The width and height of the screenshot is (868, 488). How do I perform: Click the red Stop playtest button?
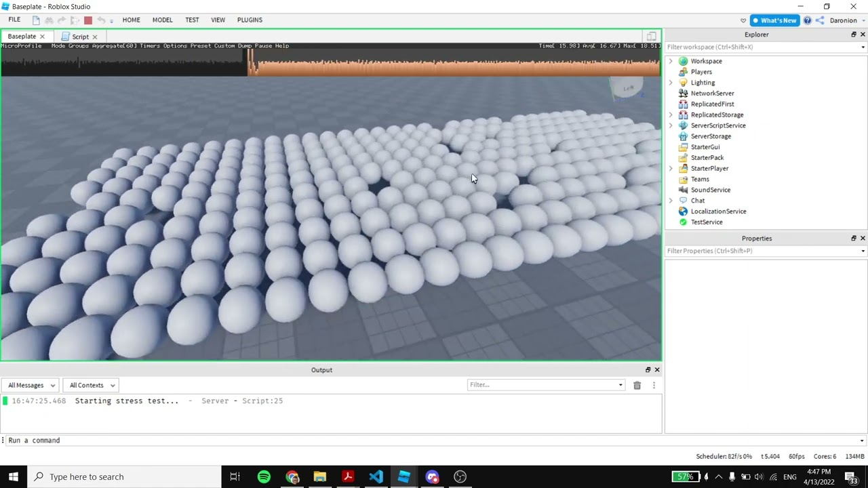click(88, 20)
